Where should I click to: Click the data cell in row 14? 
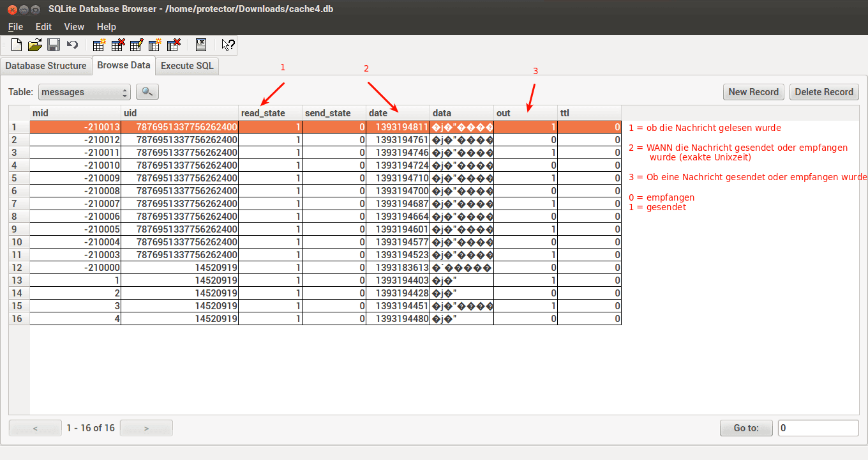coord(462,293)
